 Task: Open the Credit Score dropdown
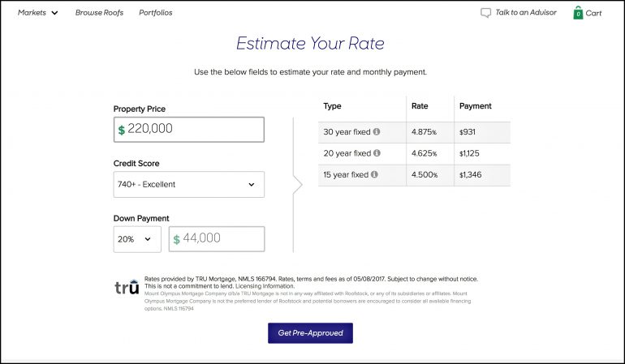(x=189, y=184)
